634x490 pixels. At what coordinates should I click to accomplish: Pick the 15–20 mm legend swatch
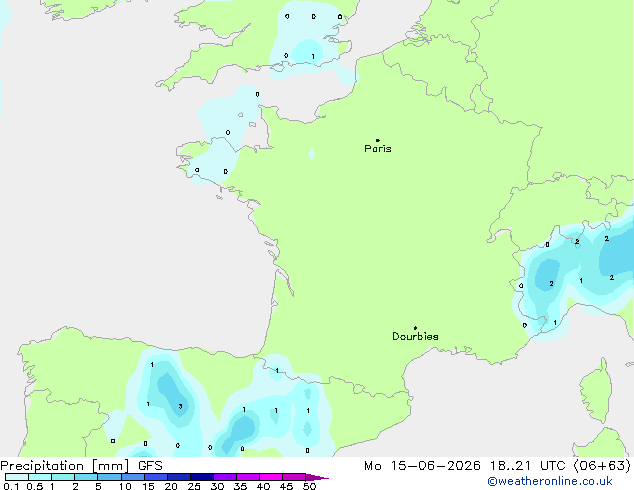[156, 477]
